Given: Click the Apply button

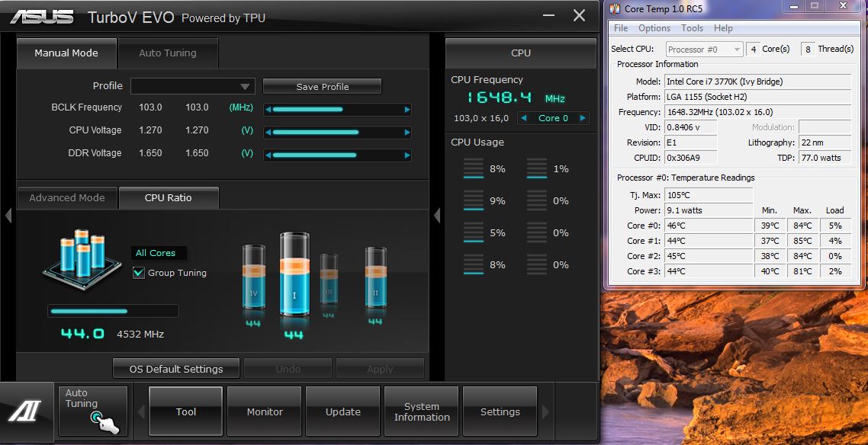Looking at the screenshot, I should click(380, 369).
